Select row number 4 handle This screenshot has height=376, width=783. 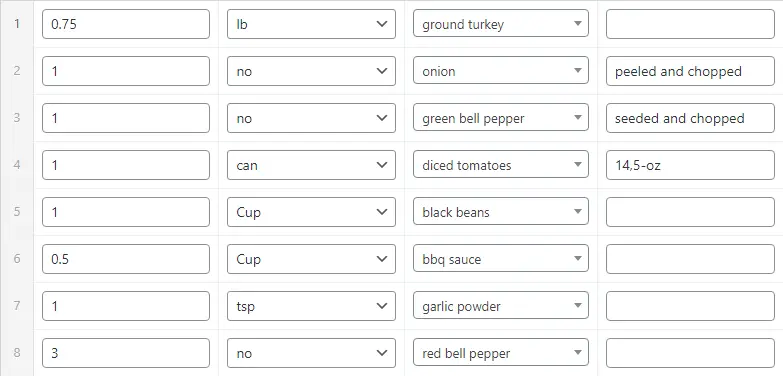(x=17, y=165)
